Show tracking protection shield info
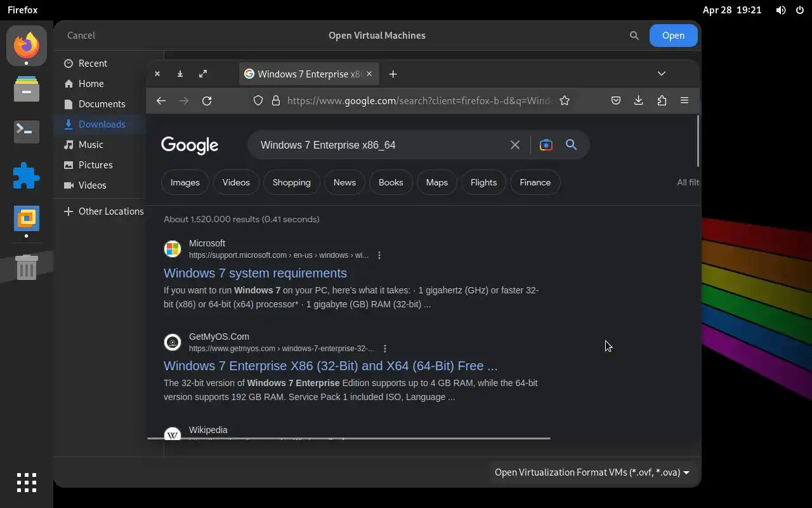Viewport: 812px width, 508px height. (x=258, y=100)
